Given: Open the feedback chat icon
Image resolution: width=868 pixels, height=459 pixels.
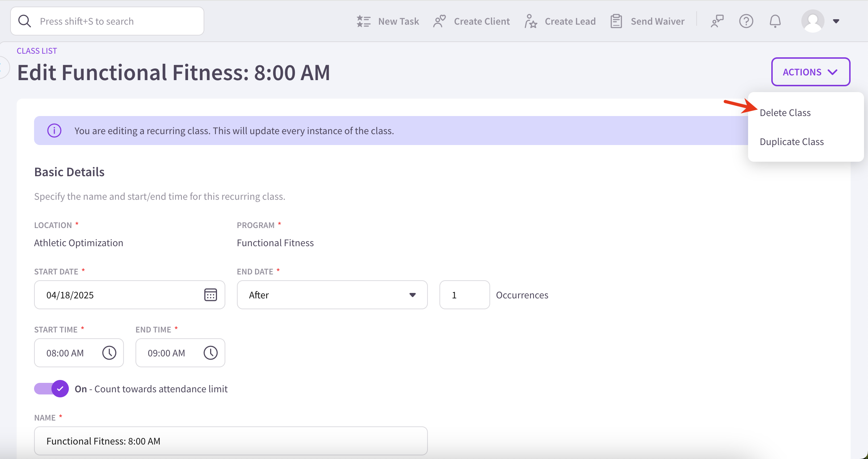Looking at the screenshot, I should 717,21.
